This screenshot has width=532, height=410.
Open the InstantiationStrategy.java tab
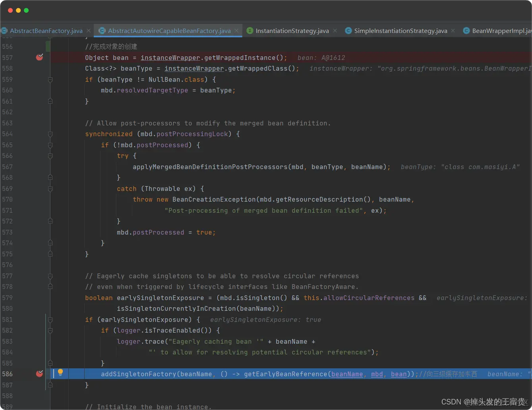coord(292,31)
